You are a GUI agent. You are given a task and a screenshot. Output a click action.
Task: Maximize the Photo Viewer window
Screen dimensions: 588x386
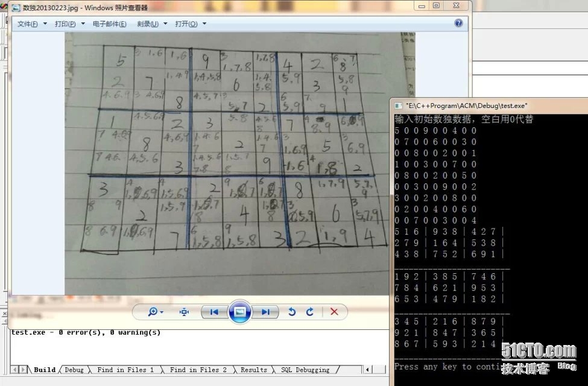click(436, 5)
